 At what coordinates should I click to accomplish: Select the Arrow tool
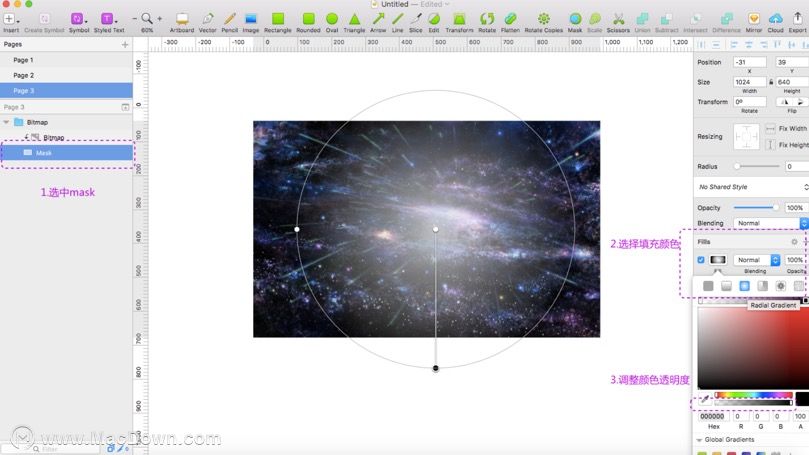pos(378,19)
